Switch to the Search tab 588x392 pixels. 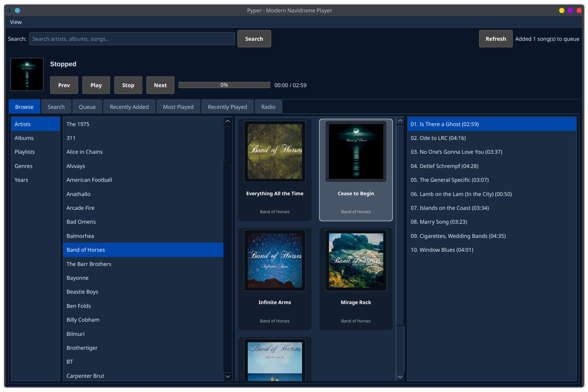56,107
